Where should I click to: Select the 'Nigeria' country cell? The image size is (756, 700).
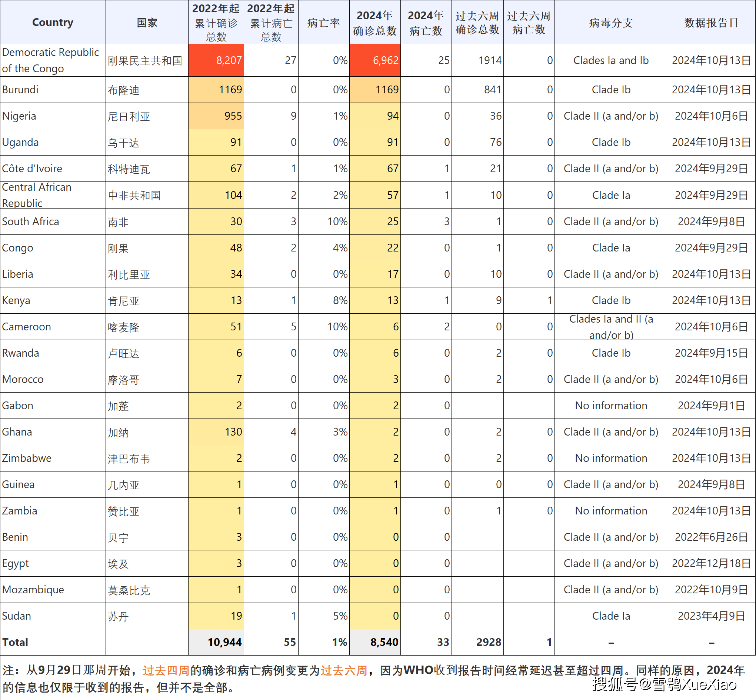point(53,116)
